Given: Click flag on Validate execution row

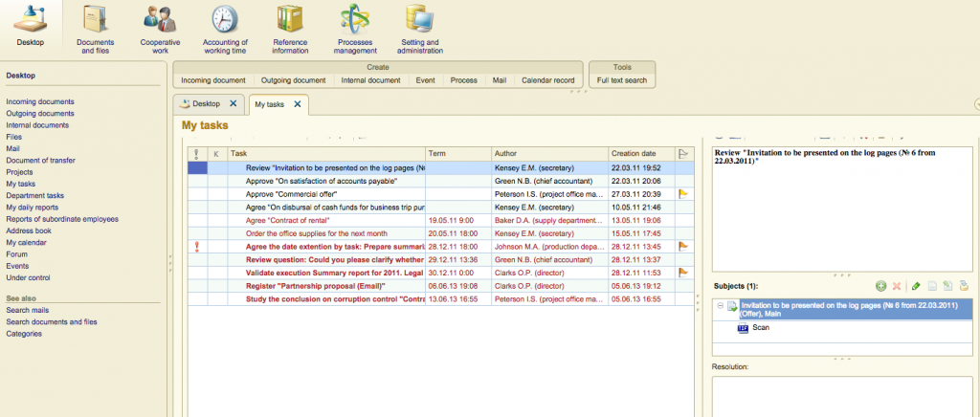Looking at the screenshot, I should tap(683, 273).
